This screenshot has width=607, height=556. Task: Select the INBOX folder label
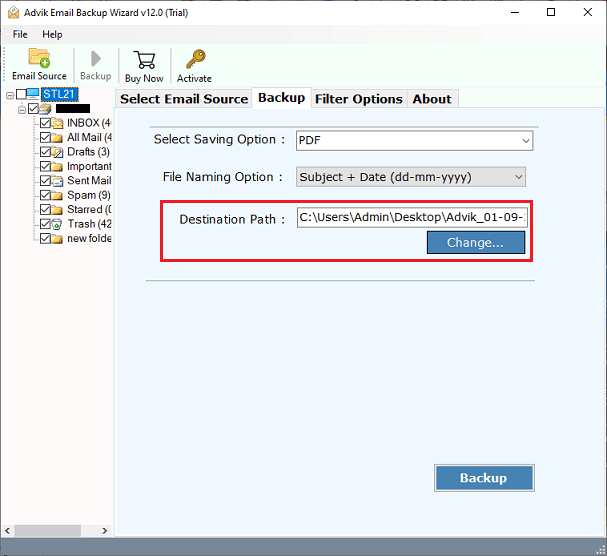click(x=89, y=123)
